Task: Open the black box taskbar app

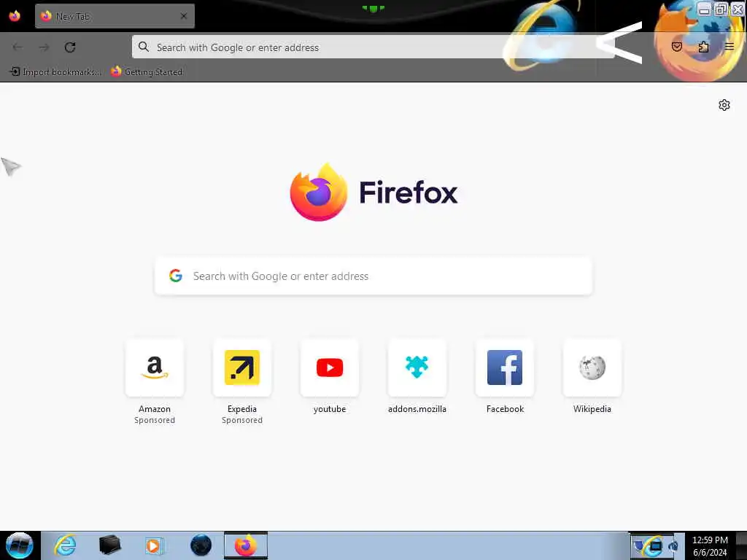Action: pos(110,545)
